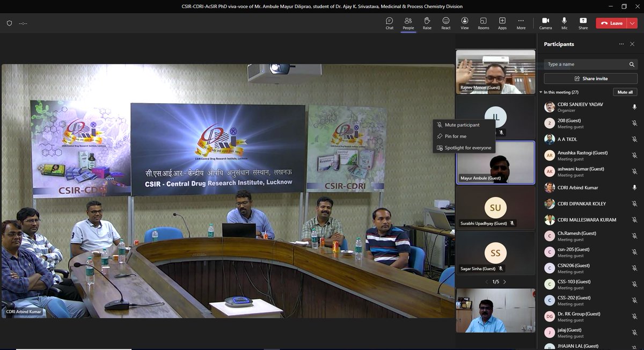644x350 pixels.
Task: Open the More actions menu
Action: [521, 23]
